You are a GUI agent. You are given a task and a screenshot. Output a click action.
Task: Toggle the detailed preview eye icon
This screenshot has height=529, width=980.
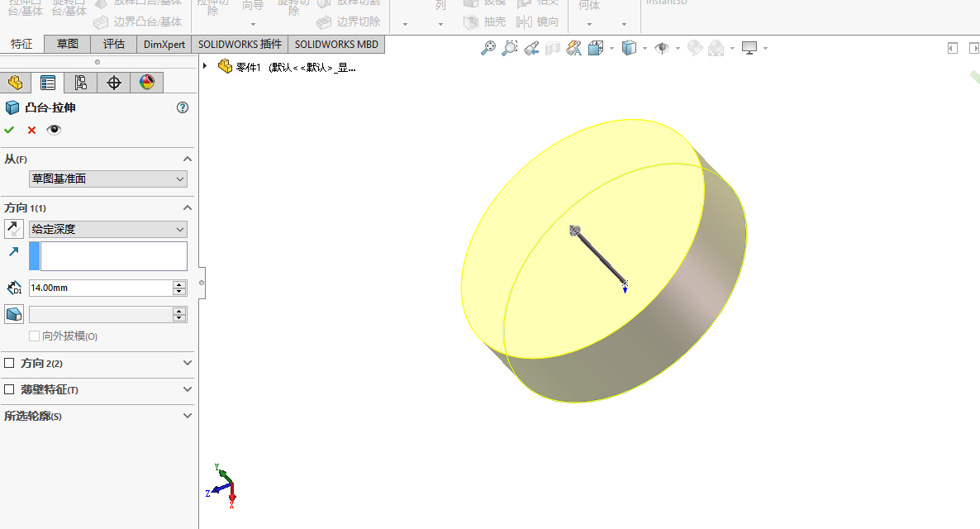(x=54, y=130)
